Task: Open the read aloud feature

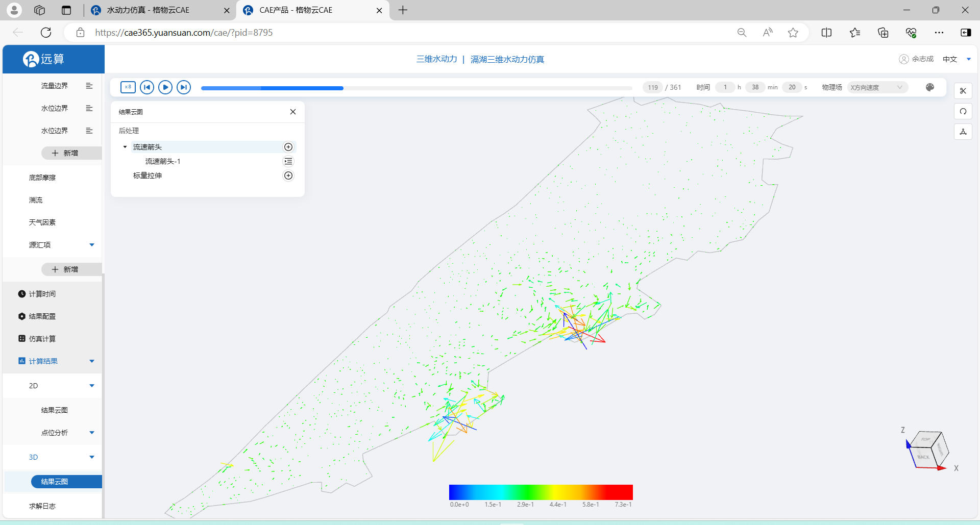Action: click(x=767, y=33)
